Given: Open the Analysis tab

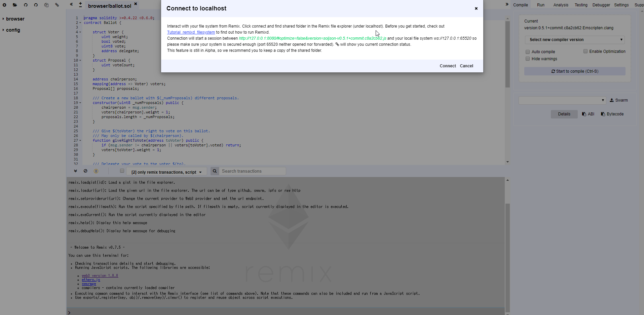Looking at the screenshot, I should pyautogui.click(x=560, y=5).
